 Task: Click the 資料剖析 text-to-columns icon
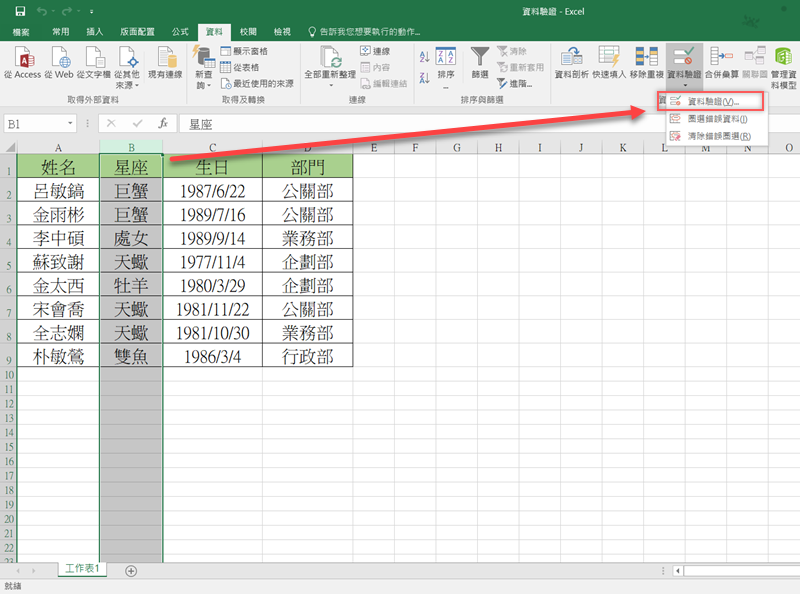(x=570, y=58)
